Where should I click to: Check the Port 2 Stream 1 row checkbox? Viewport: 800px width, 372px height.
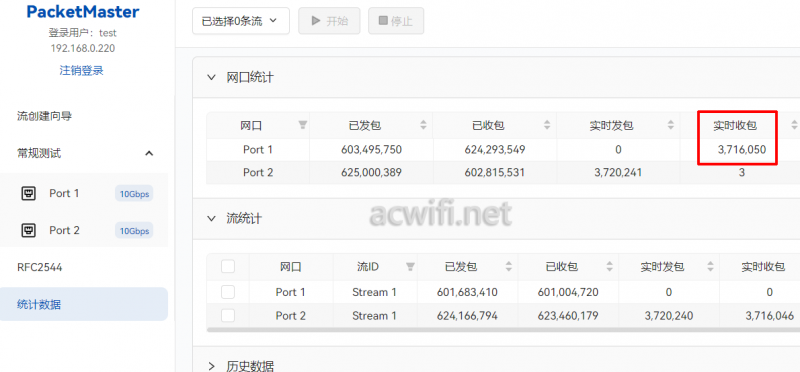228,316
